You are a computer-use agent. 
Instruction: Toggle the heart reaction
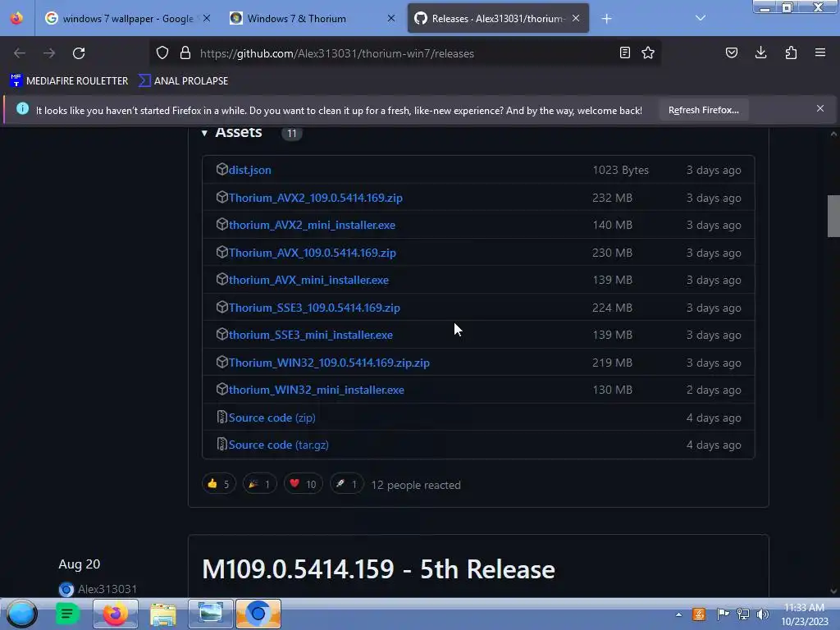[304, 484]
